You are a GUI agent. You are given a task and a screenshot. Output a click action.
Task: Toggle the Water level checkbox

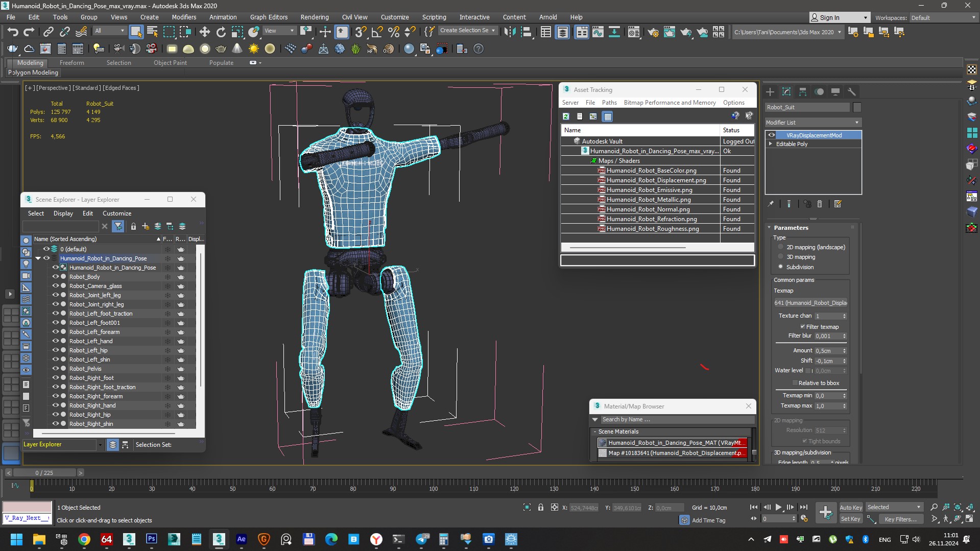pyautogui.click(x=808, y=371)
